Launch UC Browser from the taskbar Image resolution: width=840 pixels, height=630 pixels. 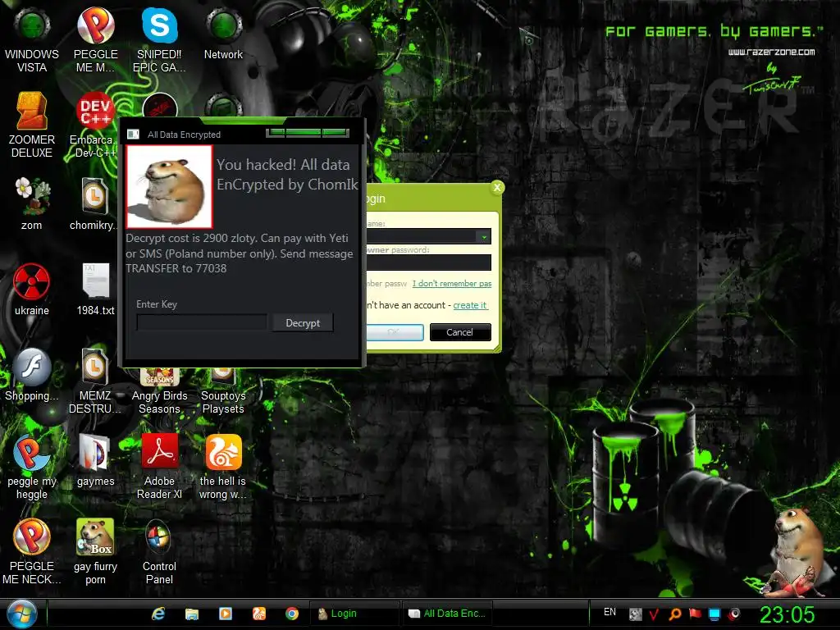(x=259, y=614)
